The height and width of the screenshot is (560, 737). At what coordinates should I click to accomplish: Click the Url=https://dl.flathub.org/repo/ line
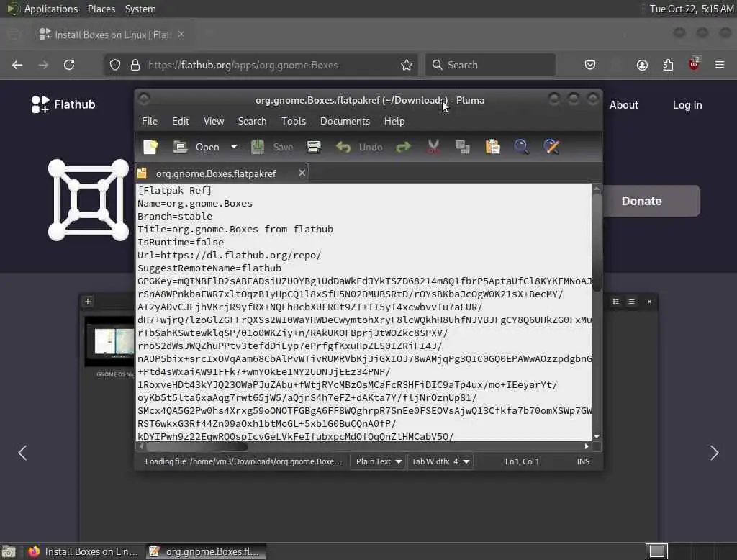(x=230, y=255)
